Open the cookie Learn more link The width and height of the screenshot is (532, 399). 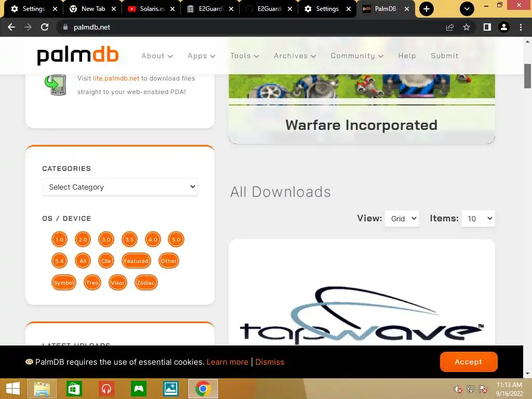click(x=228, y=362)
